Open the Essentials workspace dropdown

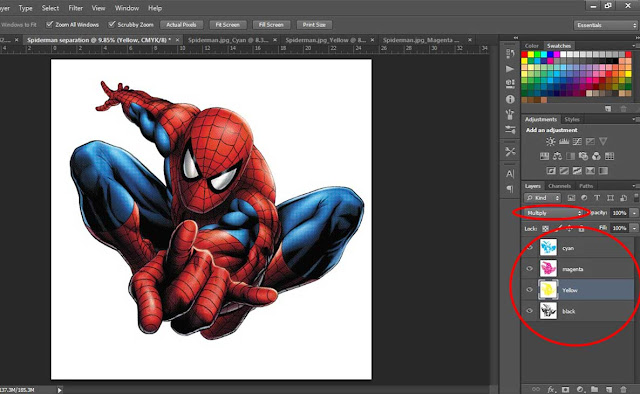(x=605, y=25)
